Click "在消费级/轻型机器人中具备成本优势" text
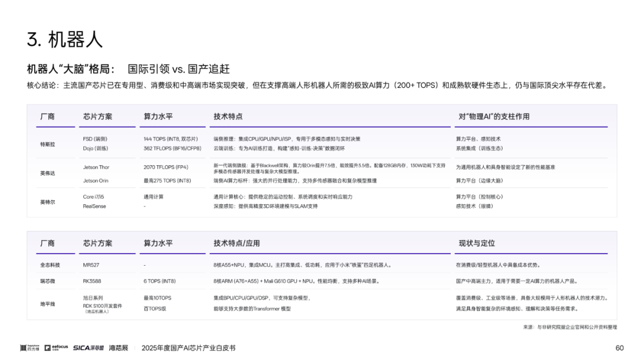 click(x=499, y=265)
